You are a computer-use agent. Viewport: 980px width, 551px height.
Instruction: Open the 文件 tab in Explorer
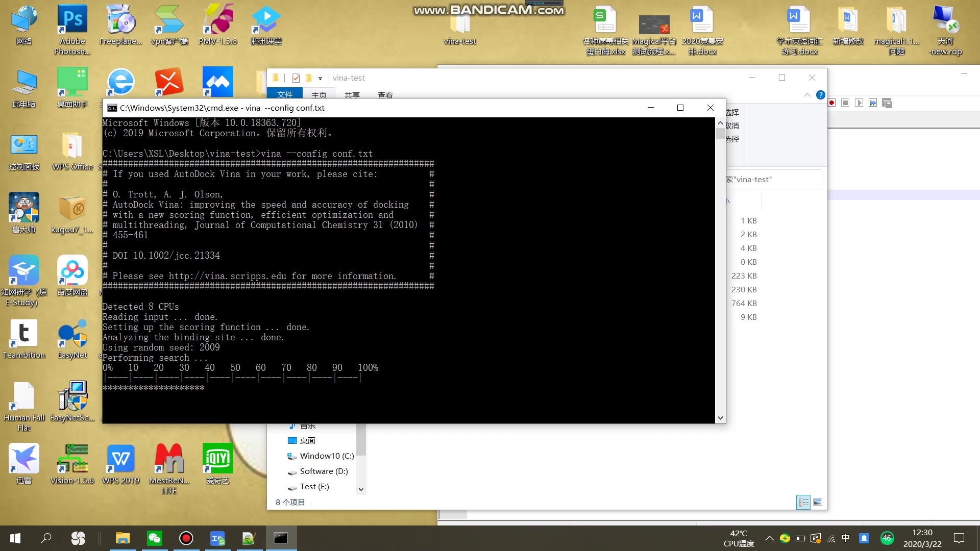coord(284,95)
